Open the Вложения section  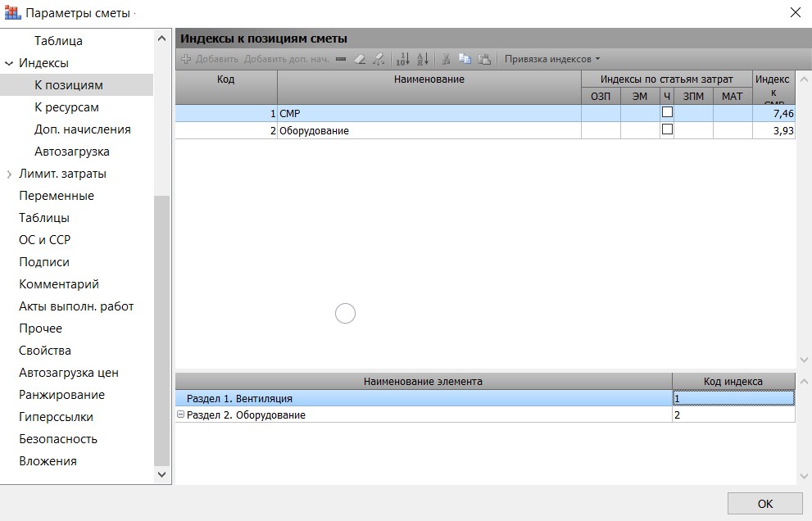coord(48,461)
